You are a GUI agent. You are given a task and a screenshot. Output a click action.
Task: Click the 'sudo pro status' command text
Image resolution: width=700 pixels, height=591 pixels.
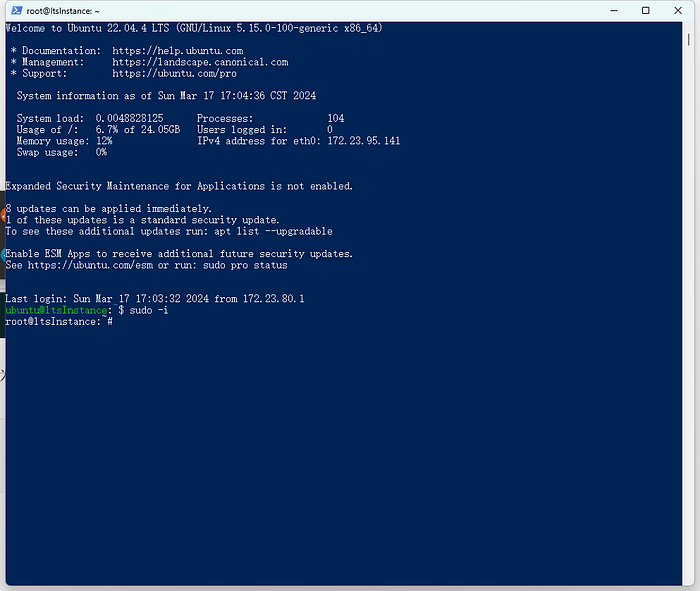tap(245, 265)
